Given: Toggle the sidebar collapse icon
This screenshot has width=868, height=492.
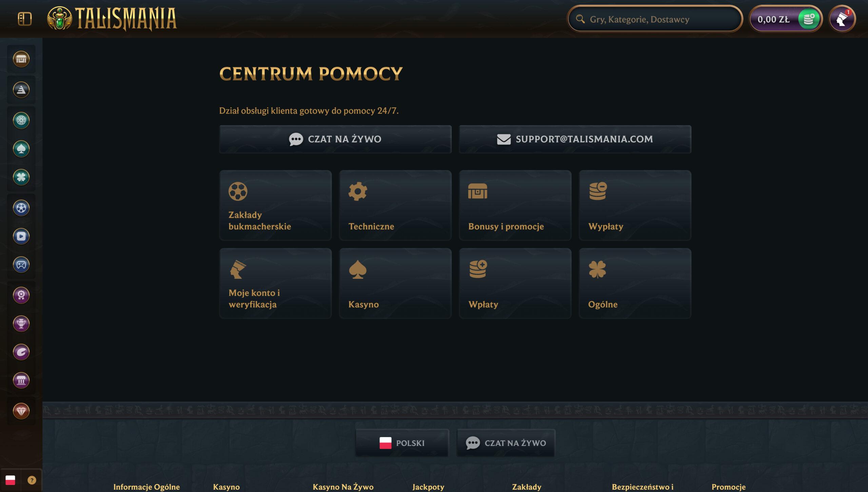Looking at the screenshot, I should click(x=24, y=19).
